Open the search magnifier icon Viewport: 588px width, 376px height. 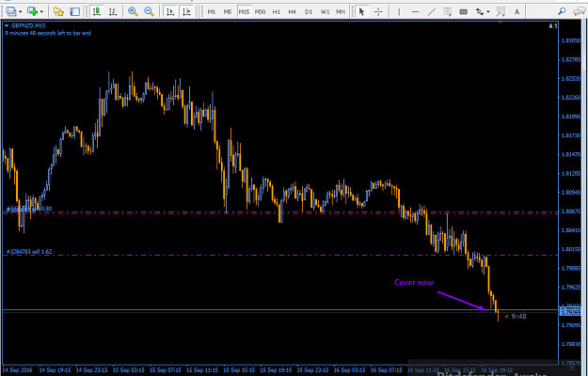pos(562,11)
